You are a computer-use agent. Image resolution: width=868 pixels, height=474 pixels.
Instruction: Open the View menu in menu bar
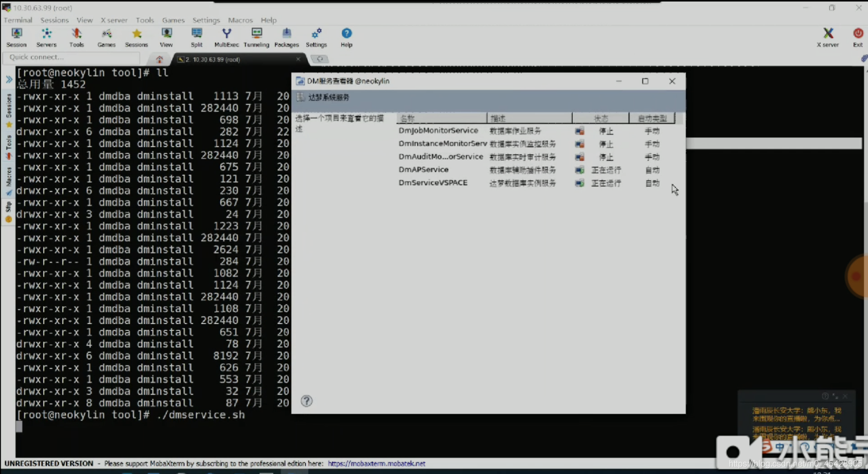[x=85, y=20]
